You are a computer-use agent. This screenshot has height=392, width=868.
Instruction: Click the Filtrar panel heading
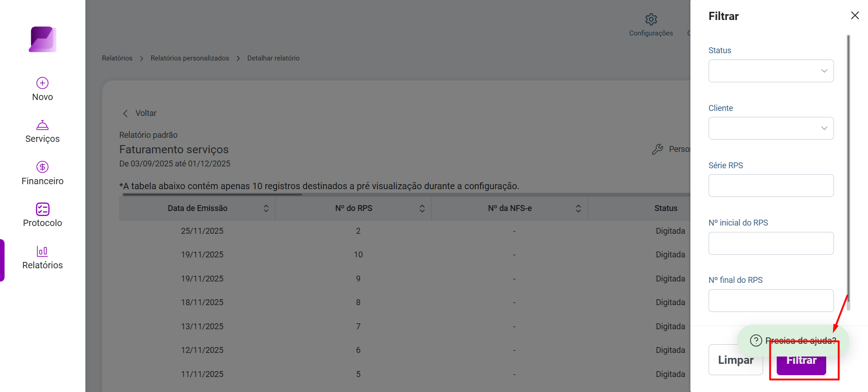coord(724,16)
